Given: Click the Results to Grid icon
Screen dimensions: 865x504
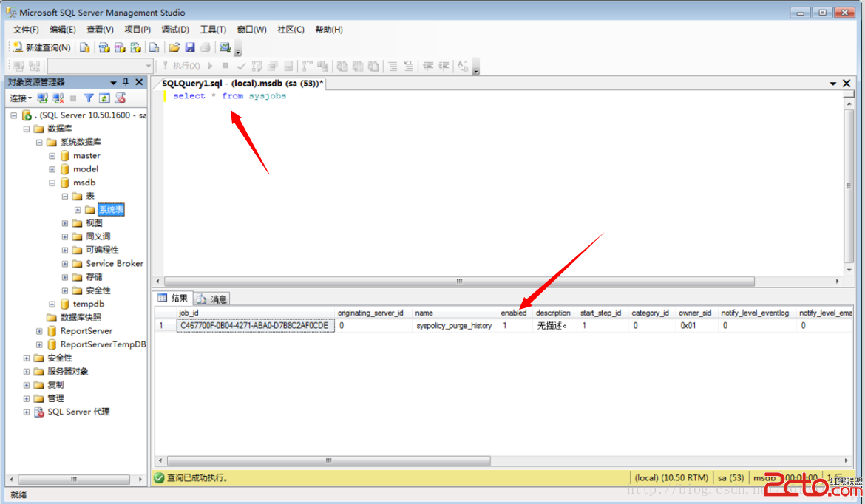Looking at the screenshot, I should point(358,67).
